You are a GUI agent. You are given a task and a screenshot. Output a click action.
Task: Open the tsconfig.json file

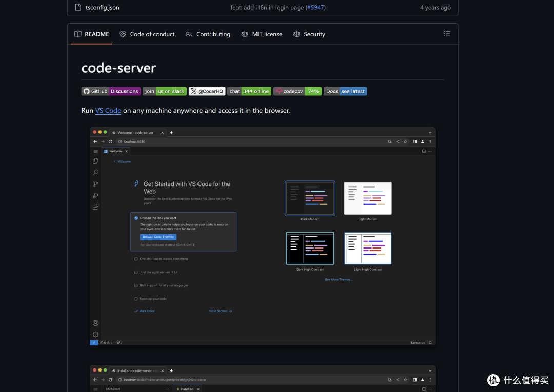pyautogui.click(x=102, y=7)
